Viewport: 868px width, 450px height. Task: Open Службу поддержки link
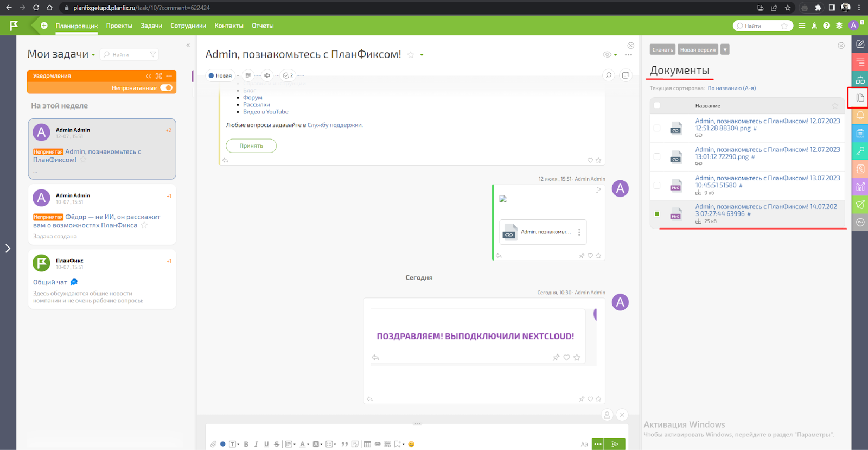[x=334, y=125]
